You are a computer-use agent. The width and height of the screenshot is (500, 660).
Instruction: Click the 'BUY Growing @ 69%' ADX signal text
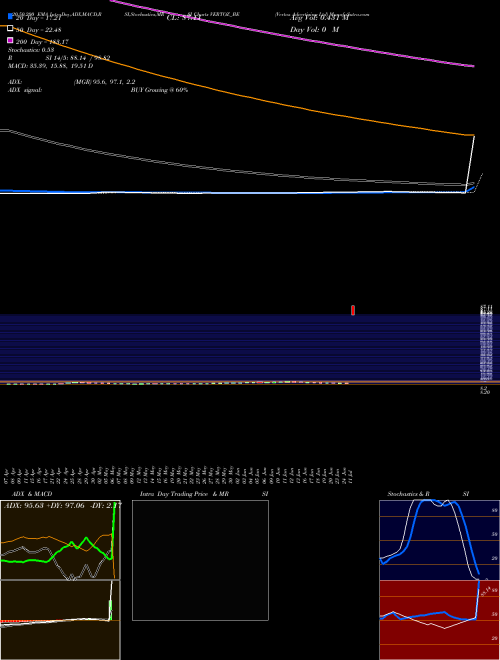pyautogui.click(x=159, y=90)
